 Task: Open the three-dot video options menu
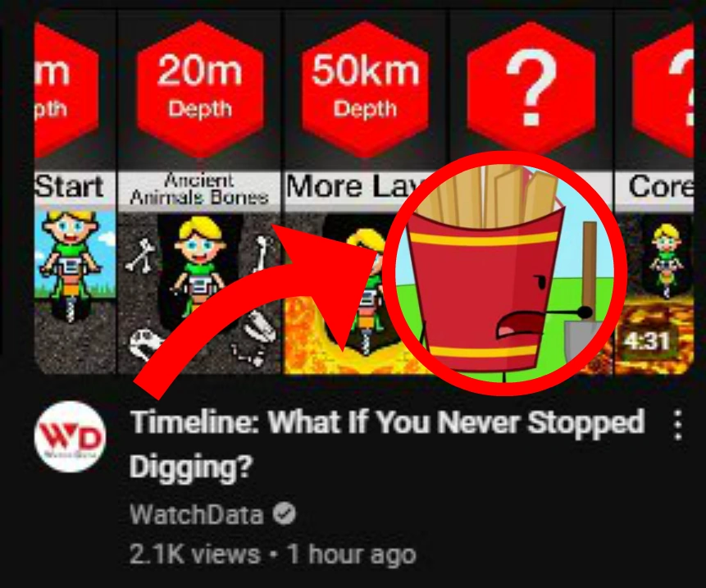click(677, 425)
